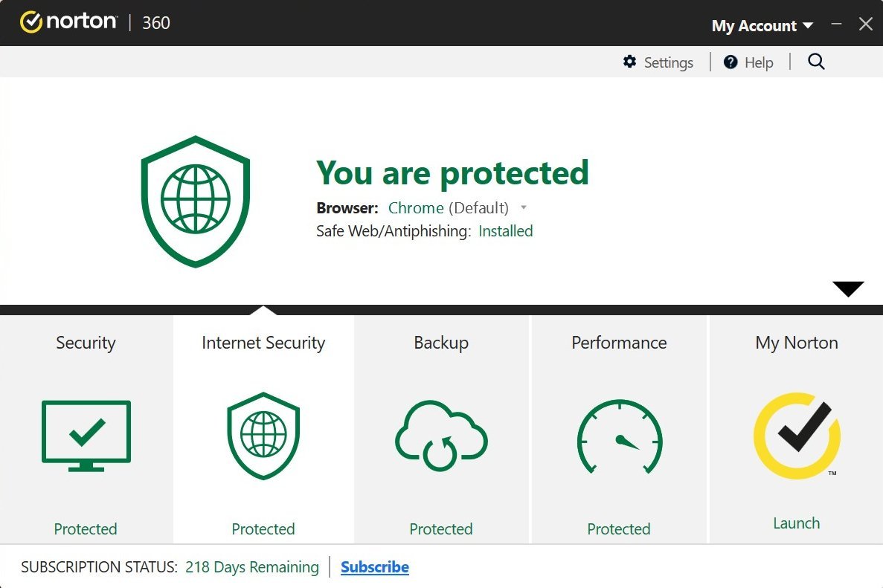Screen dimensions: 883x588
Task: Click Protected under Internet Security
Action: (x=263, y=529)
